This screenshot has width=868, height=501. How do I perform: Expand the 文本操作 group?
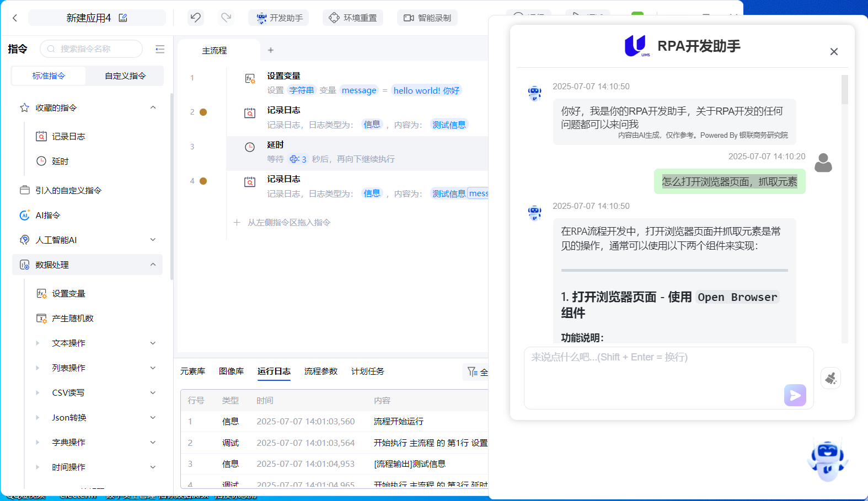click(153, 343)
